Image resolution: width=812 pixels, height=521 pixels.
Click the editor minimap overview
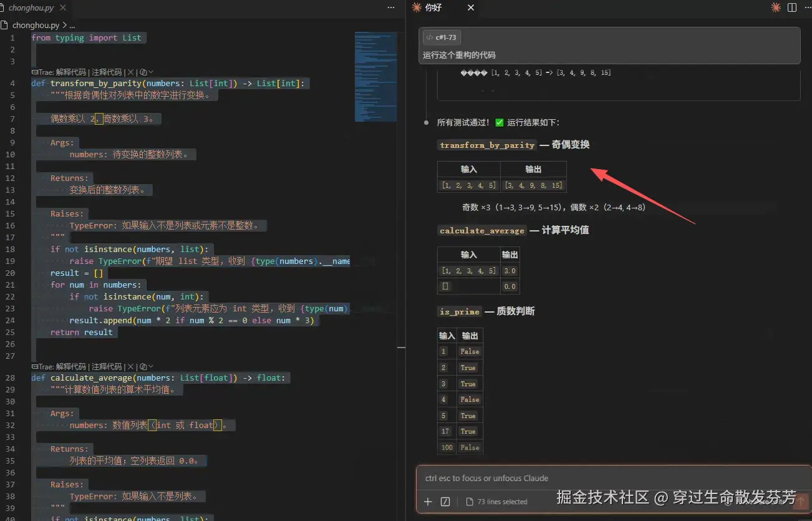375,77
